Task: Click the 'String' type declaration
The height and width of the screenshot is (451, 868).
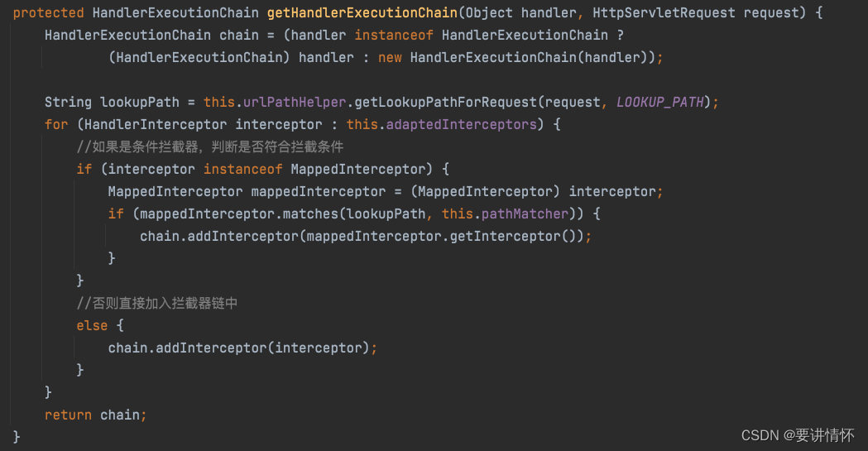Action: point(68,103)
